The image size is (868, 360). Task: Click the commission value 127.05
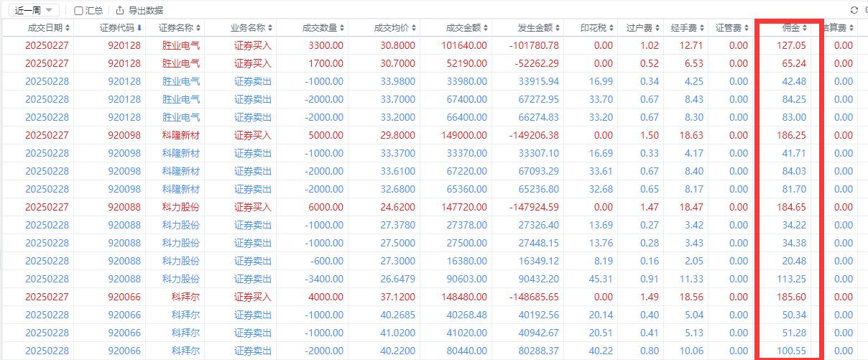(790, 45)
